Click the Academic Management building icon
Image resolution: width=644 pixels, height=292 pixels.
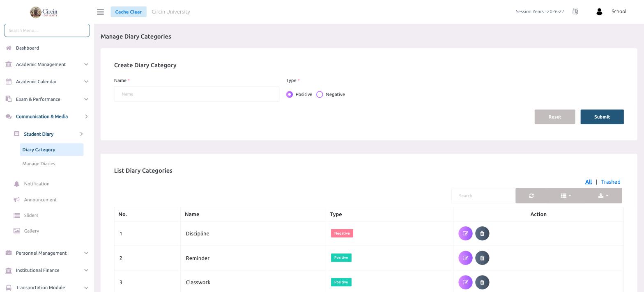click(x=9, y=64)
